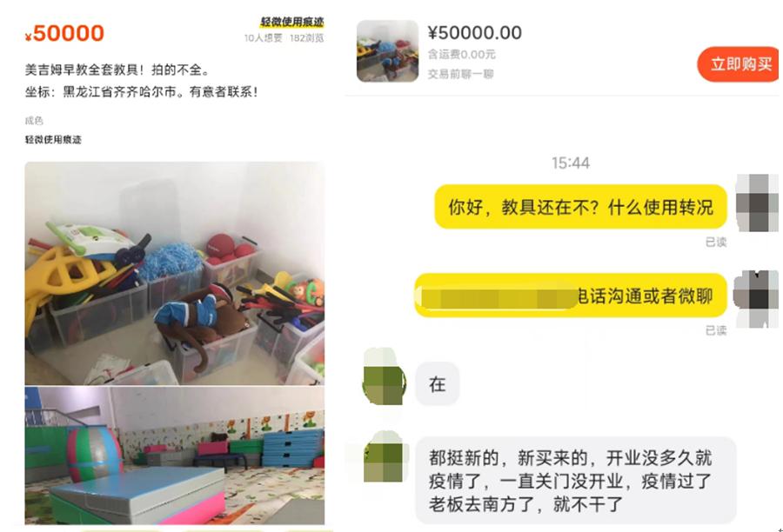Image resolution: width=783 pixels, height=532 pixels.
Task: Tap the 含运费0.00元 shipping text
Action: point(461,54)
